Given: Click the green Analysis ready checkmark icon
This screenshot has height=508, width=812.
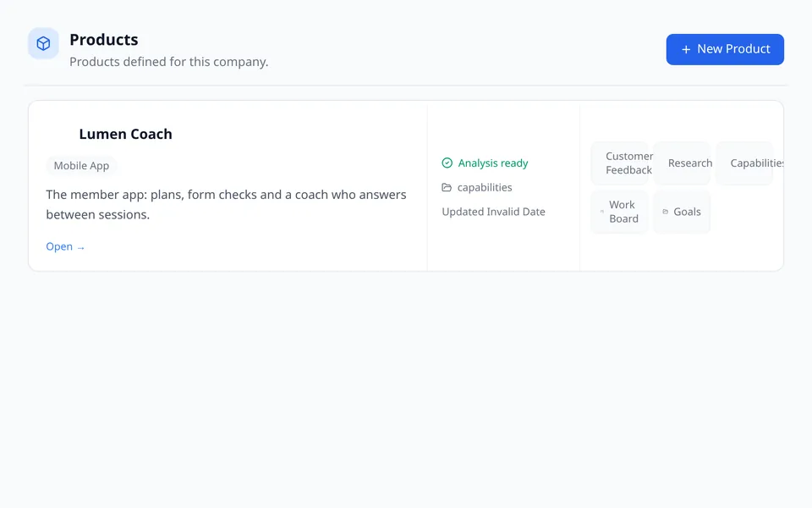Looking at the screenshot, I should 447,163.
